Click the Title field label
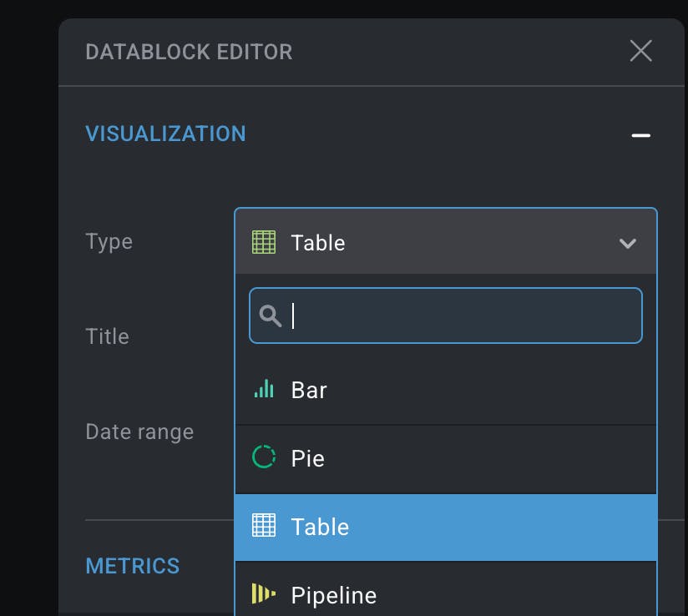The width and height of the screenshot is (688, 616). click(107, 336)
